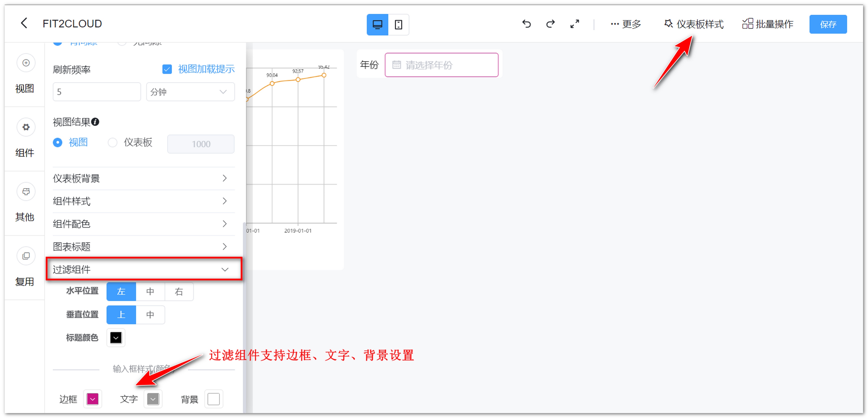Expand the 组件配色 section

click(x=144, y=224)
